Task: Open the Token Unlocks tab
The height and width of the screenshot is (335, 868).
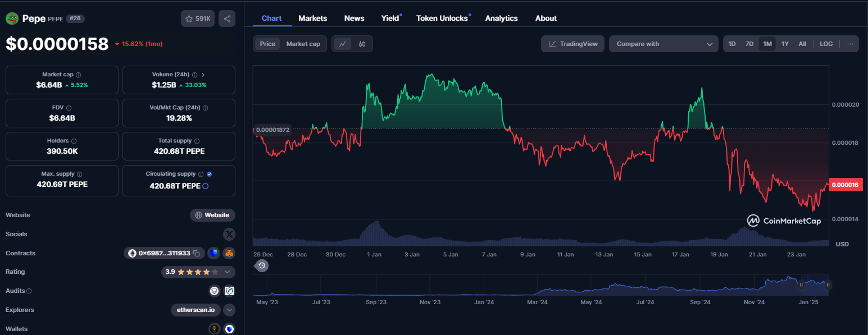Action: (x=442, y=18)
